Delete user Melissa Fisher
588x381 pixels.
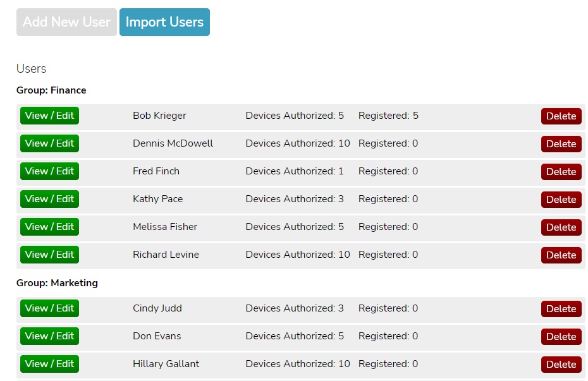click(561, 227)
